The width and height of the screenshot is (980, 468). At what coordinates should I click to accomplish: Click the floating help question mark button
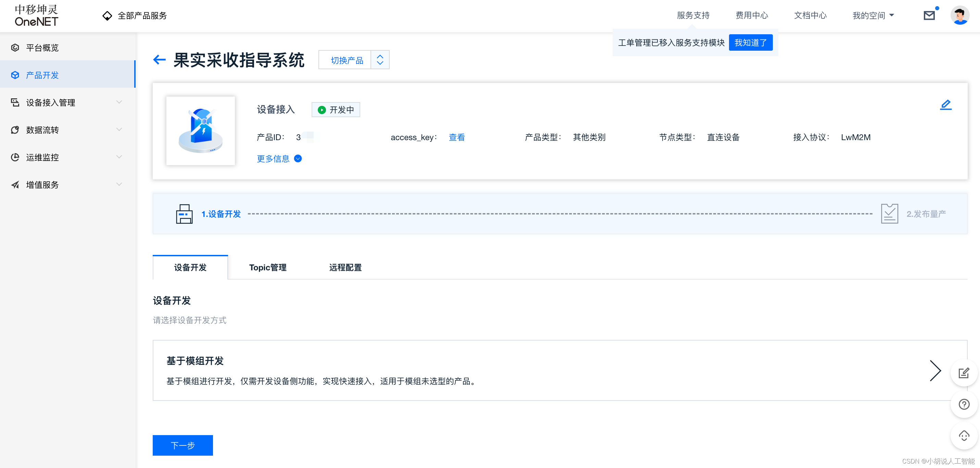click(964, 404)
